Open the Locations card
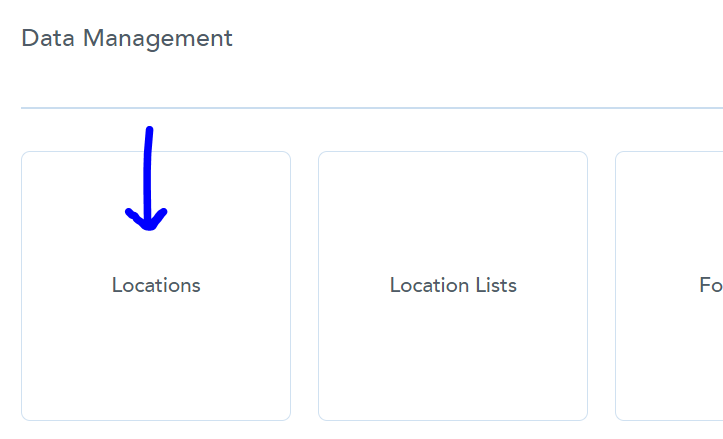The height and width of the screenshot is (439, 723). pyautogui.click(x=156, y=286)
